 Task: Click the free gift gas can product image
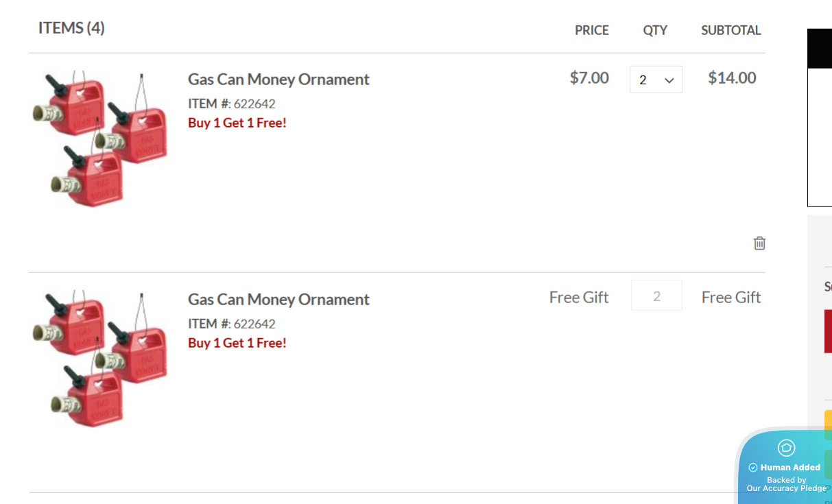coord(99,359)
